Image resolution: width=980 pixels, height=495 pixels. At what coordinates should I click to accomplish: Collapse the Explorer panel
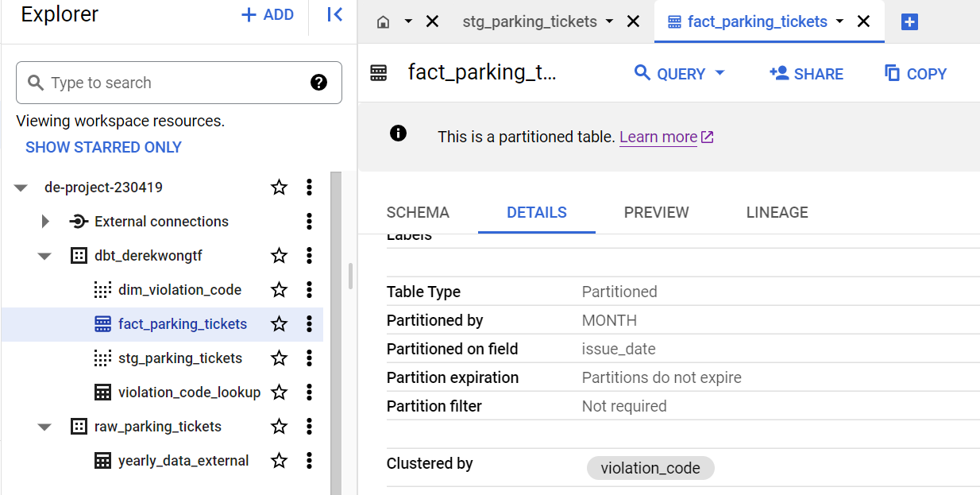tap(334, 15)
